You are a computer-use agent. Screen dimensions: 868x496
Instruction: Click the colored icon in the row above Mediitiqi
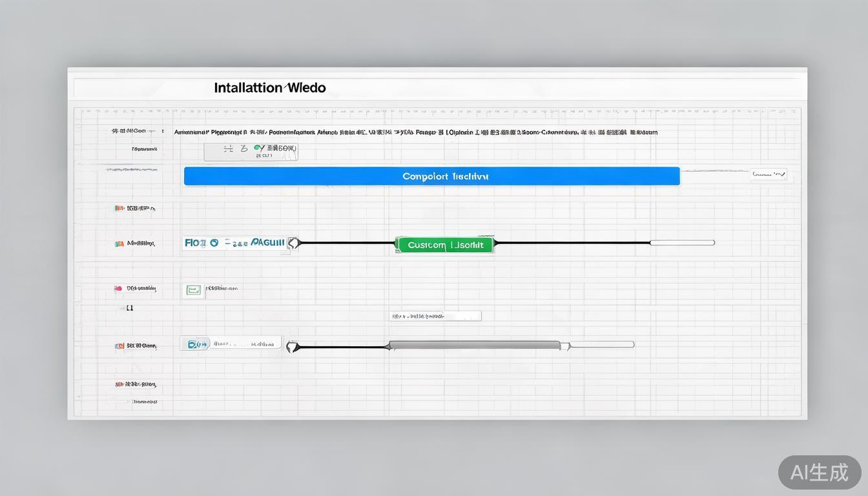tap(119, 209)
